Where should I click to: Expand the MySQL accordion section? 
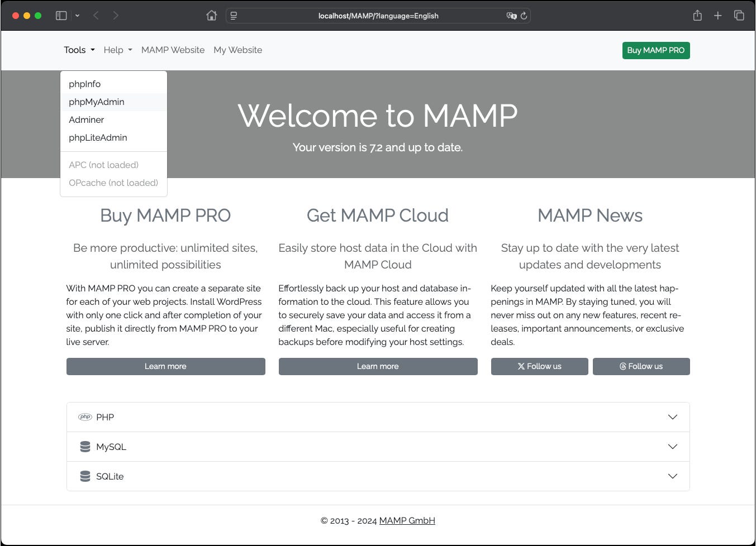pos(378,447)
